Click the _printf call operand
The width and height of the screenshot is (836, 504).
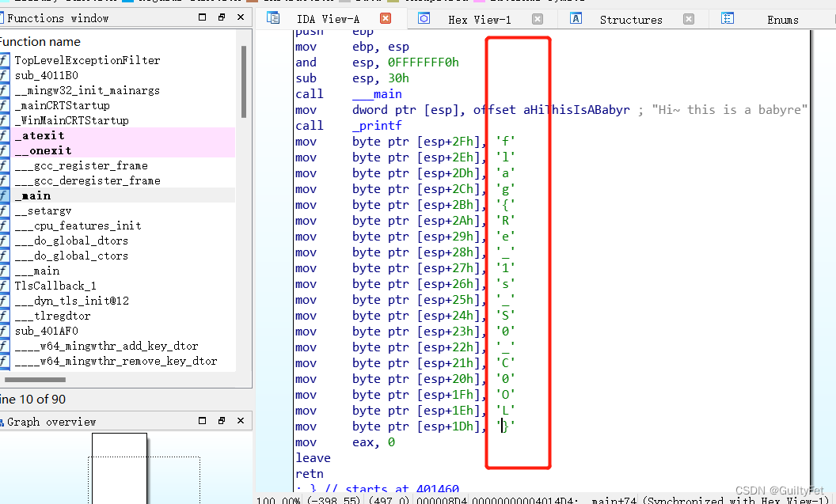coord(377,126)
